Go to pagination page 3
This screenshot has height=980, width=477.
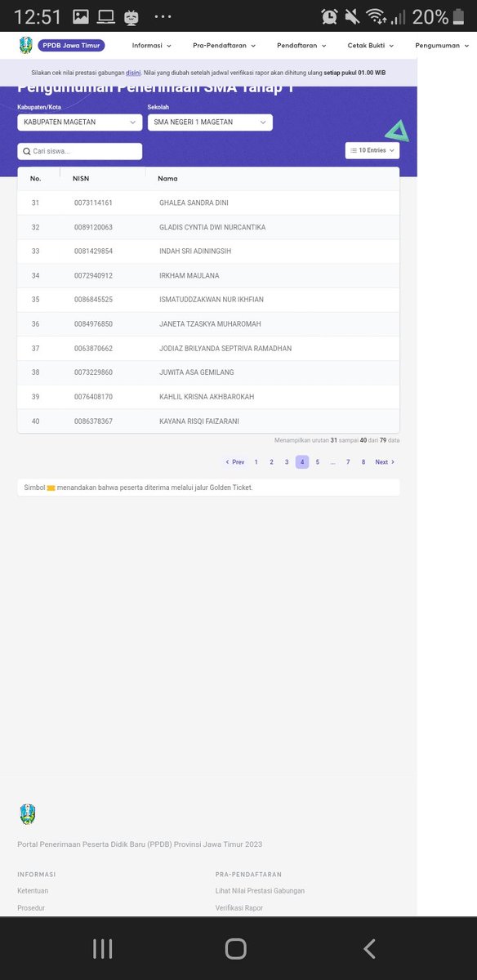287,462
